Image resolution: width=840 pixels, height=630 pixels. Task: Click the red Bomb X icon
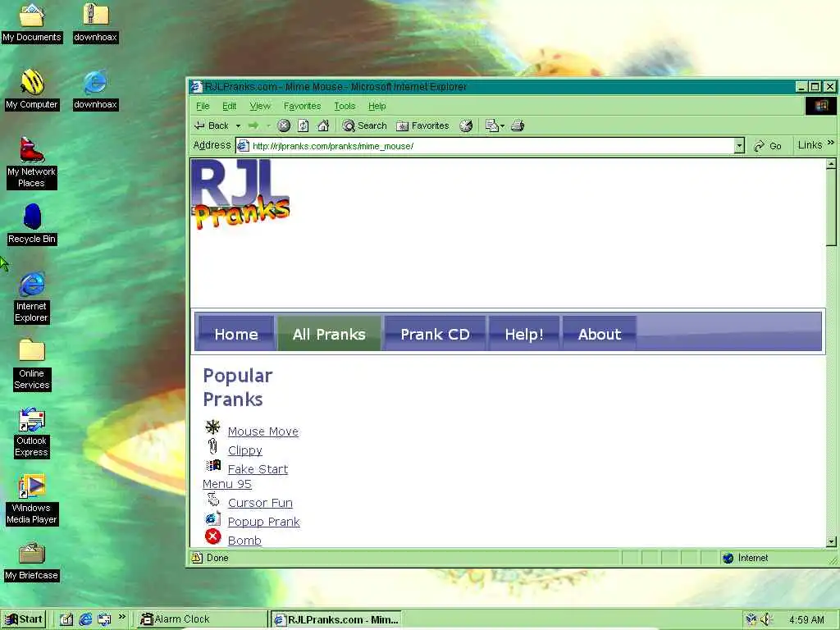pyautogui.click(x=212, y=536)
